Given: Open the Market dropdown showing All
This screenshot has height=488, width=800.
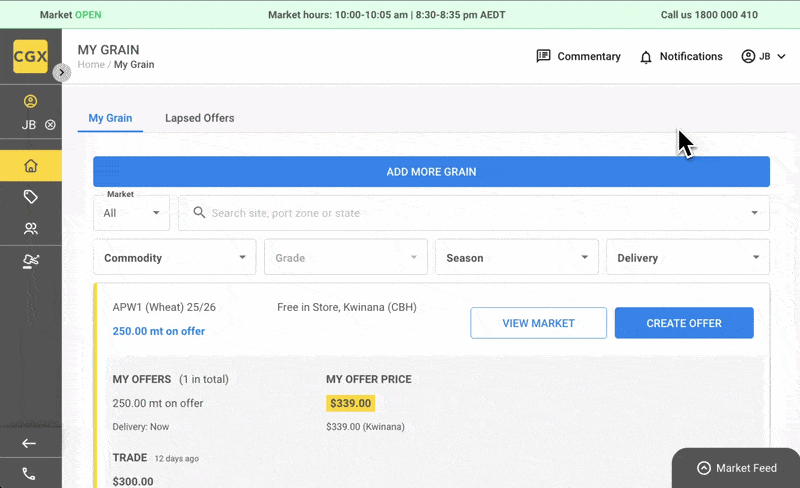Looking at the screenshot, I should tap(132, 213).
